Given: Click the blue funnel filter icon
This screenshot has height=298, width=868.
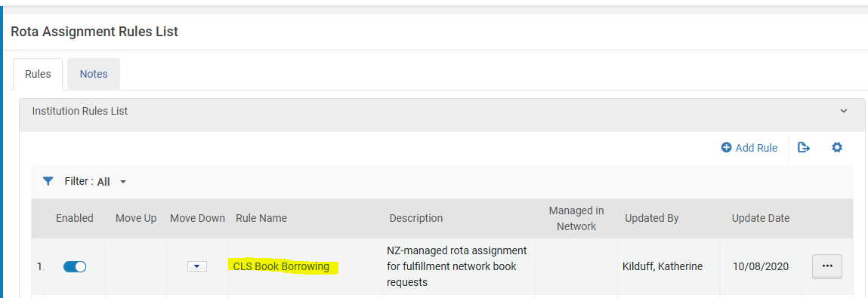Looking at the screenshot, I should click(x=48, y=181).
